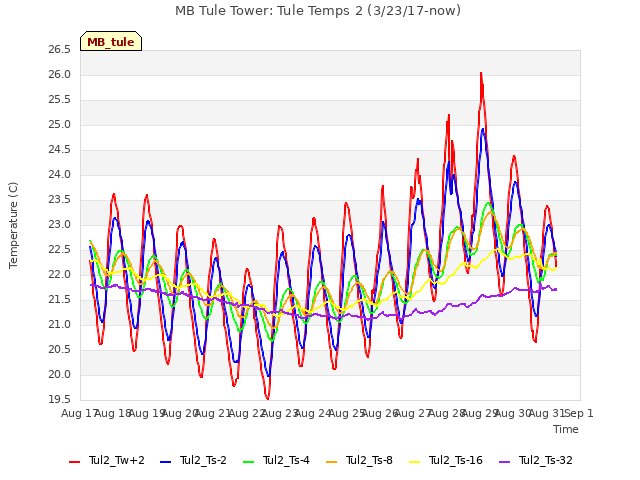
Task: Click the blue peak near 25.0 on Aug 29
Action: click(483, 129)
